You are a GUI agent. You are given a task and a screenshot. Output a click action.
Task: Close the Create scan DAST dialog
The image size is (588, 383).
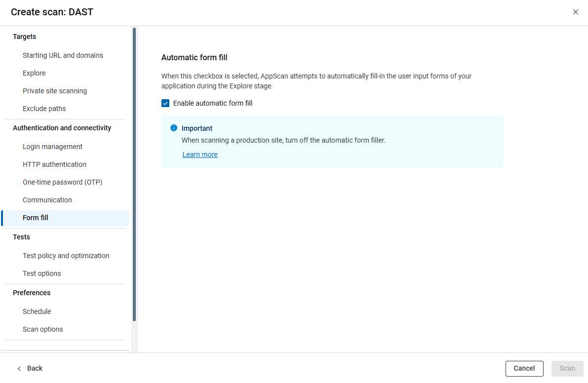click(576, 11)
